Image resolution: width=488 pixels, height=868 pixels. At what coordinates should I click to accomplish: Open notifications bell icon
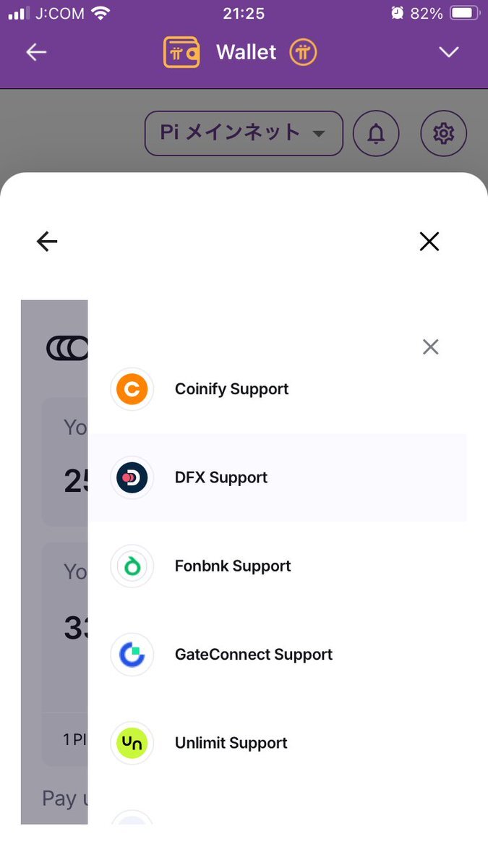pyautogui.click(x=376, y=133)
